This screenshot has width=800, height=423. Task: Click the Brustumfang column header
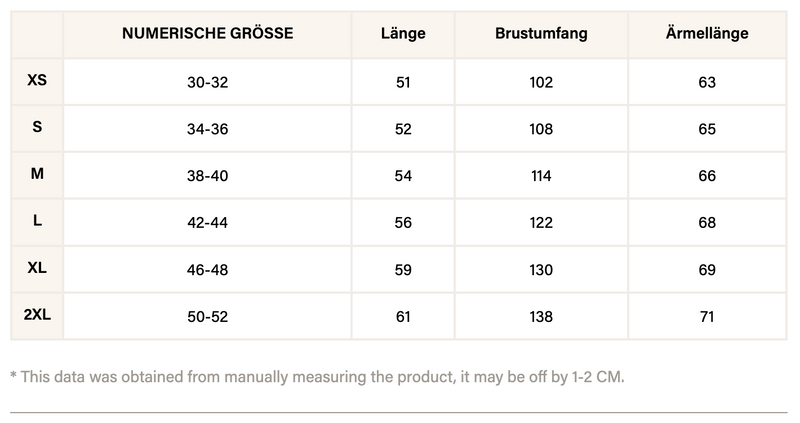point(541,34)
